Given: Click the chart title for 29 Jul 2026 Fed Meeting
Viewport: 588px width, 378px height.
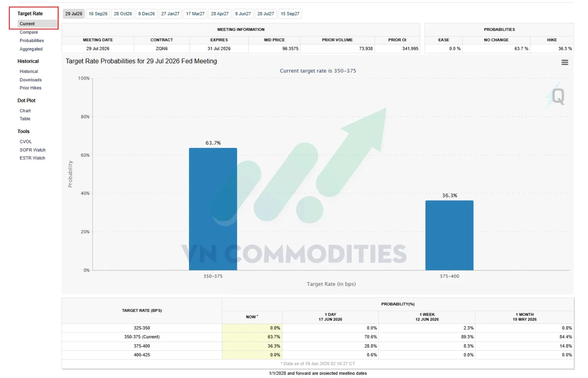Looking at the screenshot, I should [x=141, y=61].
